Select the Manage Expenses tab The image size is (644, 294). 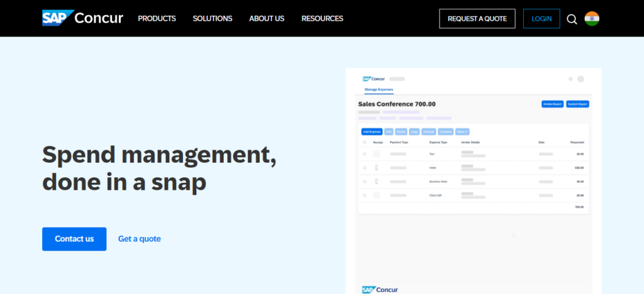coord(379,89)
